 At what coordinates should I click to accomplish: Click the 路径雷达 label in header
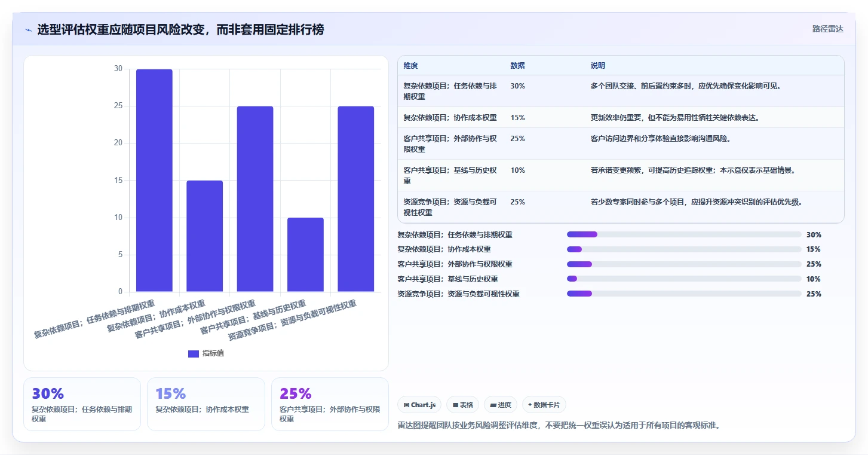pos(827,29)
